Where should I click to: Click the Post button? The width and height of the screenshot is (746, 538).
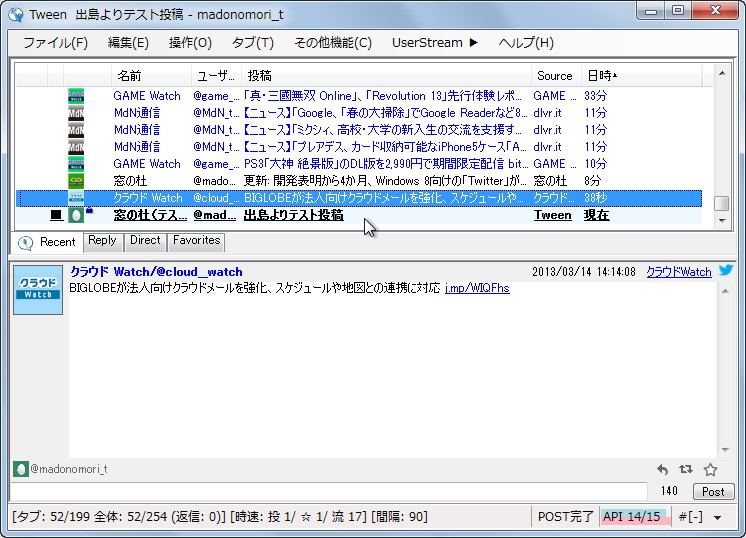(x=713, y=491)
